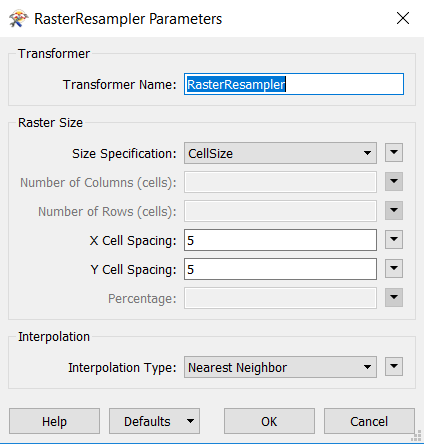The height and width of the screenshot is (444, 424).
Task: Click the Y Cell Spacing input field
Action: pos(280,269)
